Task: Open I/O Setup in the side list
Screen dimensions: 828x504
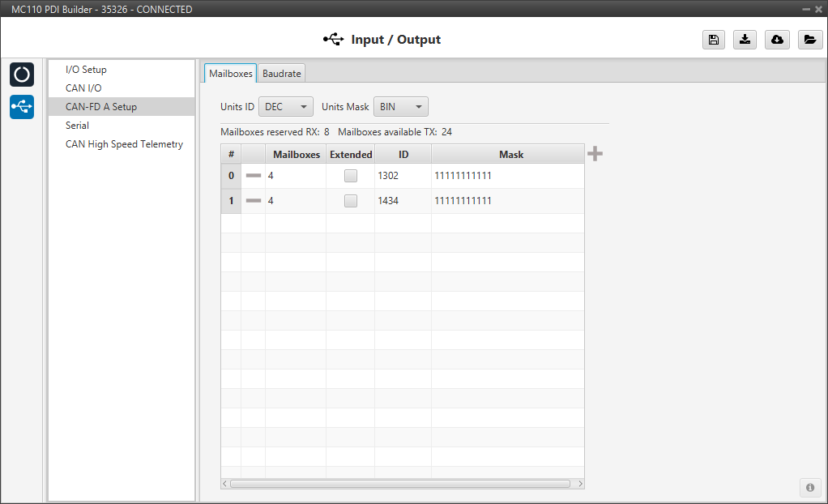Action: [86, 70]
